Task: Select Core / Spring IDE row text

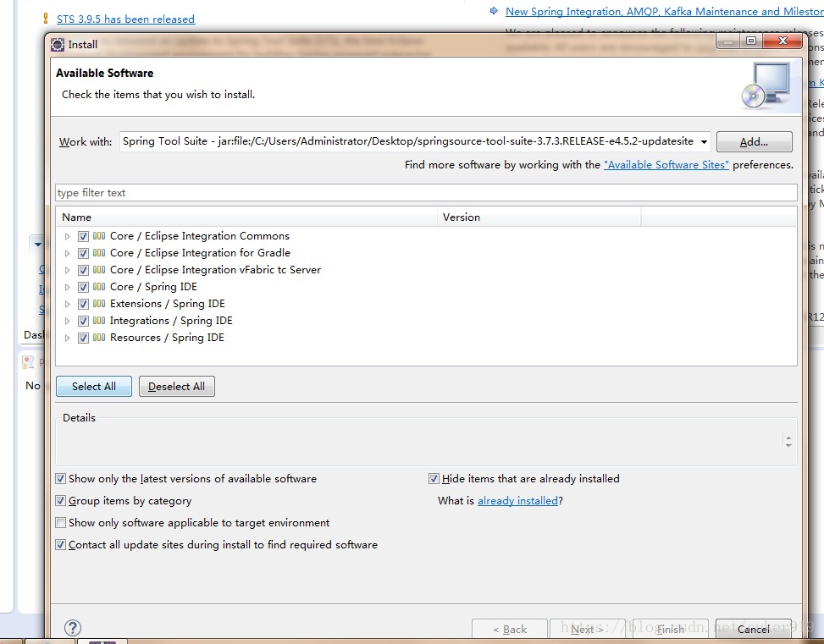Action: [x=153, y=287]
